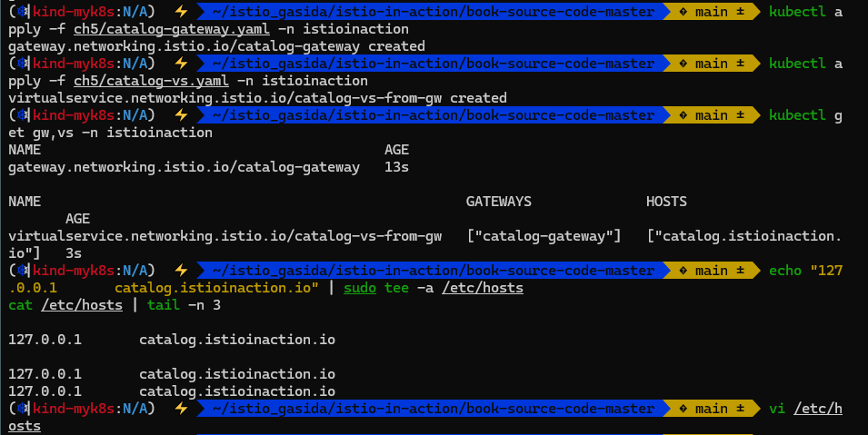This screenshot has height=435, width=868.
Task: Click the text 'et gw,vs -n istioinaction'
Action: 110,133
